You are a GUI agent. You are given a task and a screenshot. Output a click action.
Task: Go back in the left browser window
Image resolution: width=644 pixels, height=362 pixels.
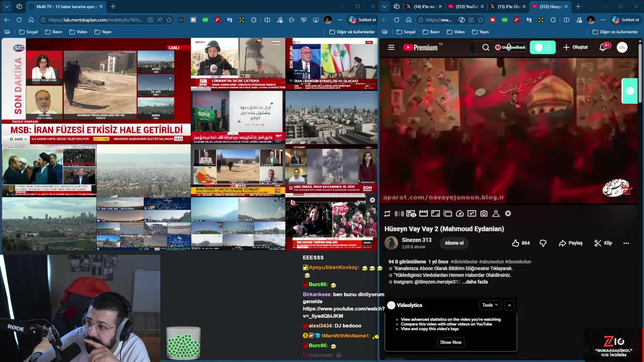tap(7, 20)
